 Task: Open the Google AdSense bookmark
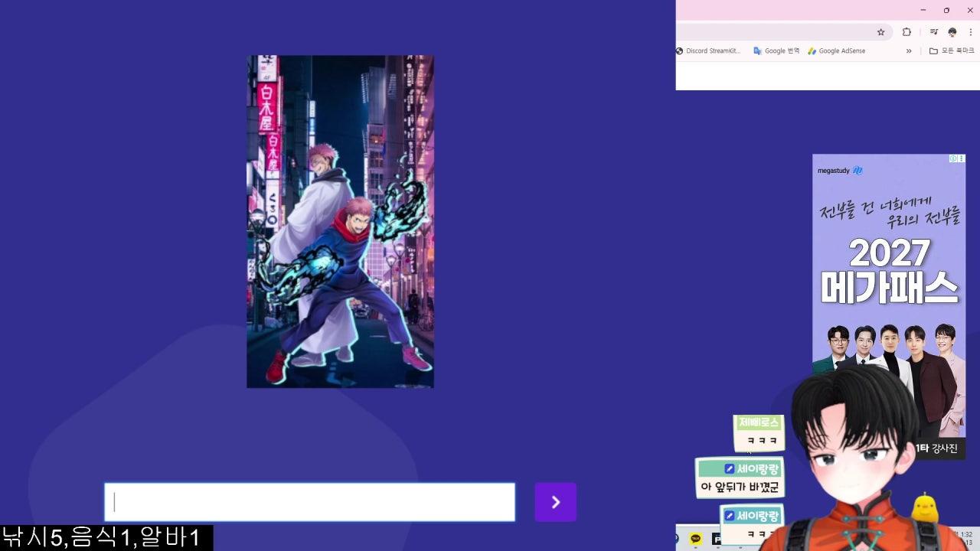coord(836,51)
